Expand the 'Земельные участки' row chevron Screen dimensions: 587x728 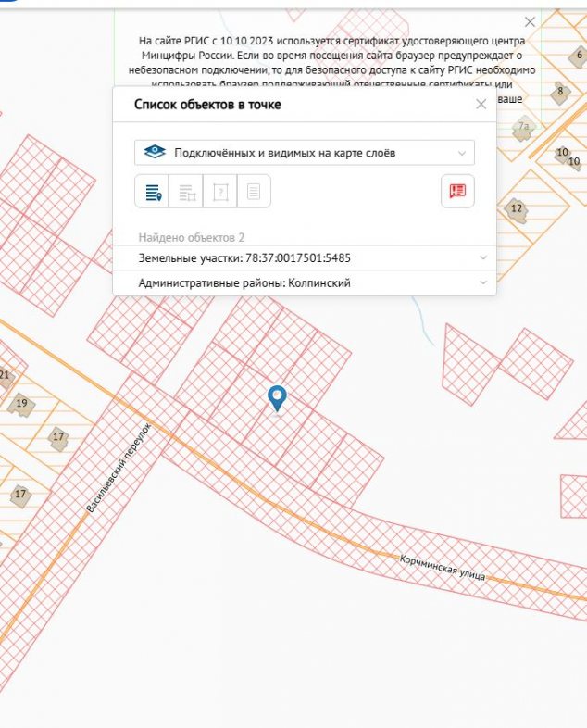[482, 257]
